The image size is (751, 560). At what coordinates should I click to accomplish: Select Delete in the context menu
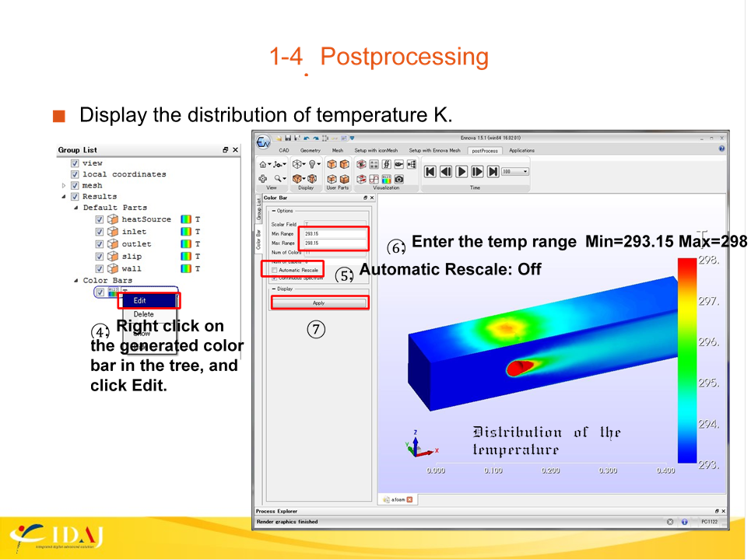pos(144,314)
